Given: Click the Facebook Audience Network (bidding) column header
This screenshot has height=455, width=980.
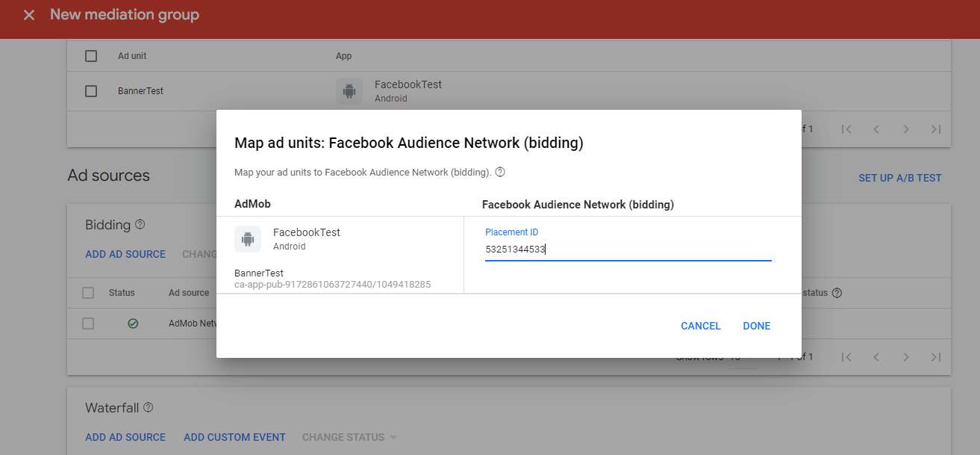Looking at the screenshot, I should (x=578, y=205).
